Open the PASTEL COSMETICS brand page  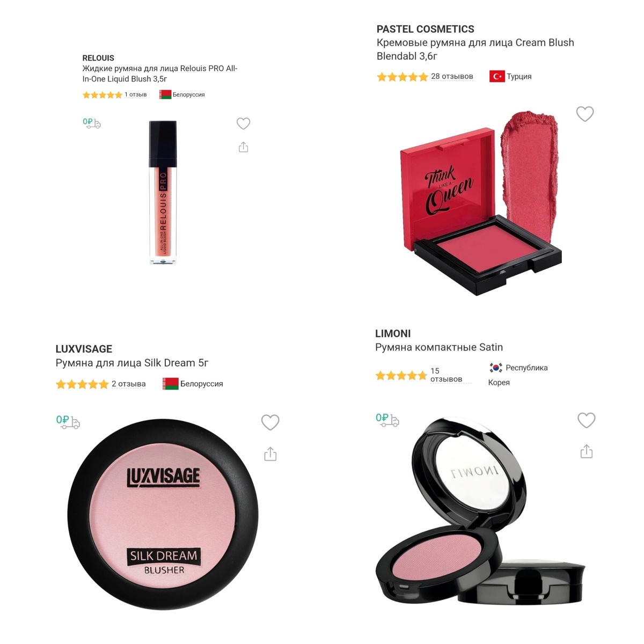(426, 29)
